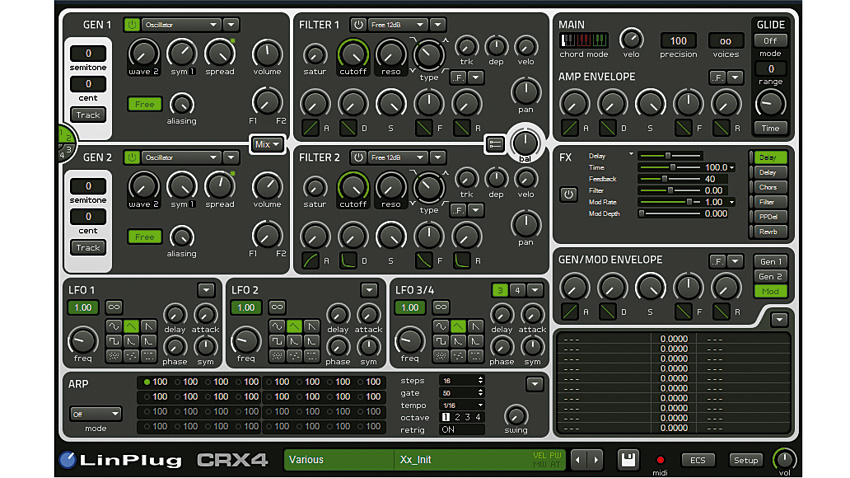
Task: Open FILTER 1 Free 12dB dropdown
Action: point(397,24)
